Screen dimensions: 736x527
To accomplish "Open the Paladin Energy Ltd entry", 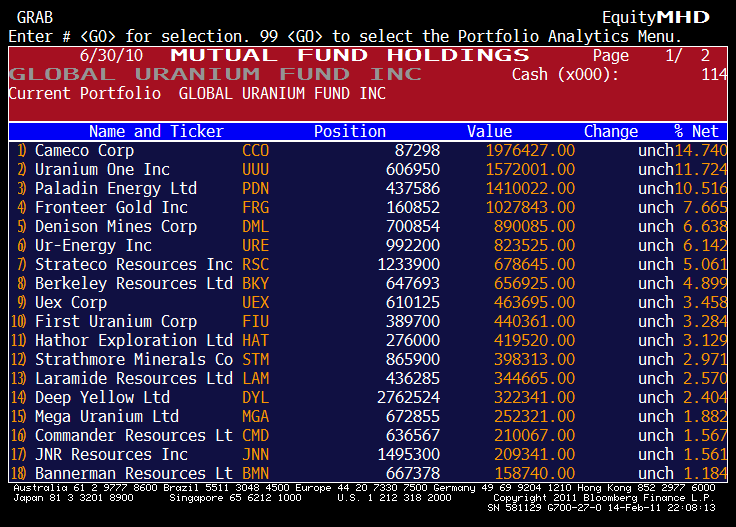I will click(x=368, y=189).
